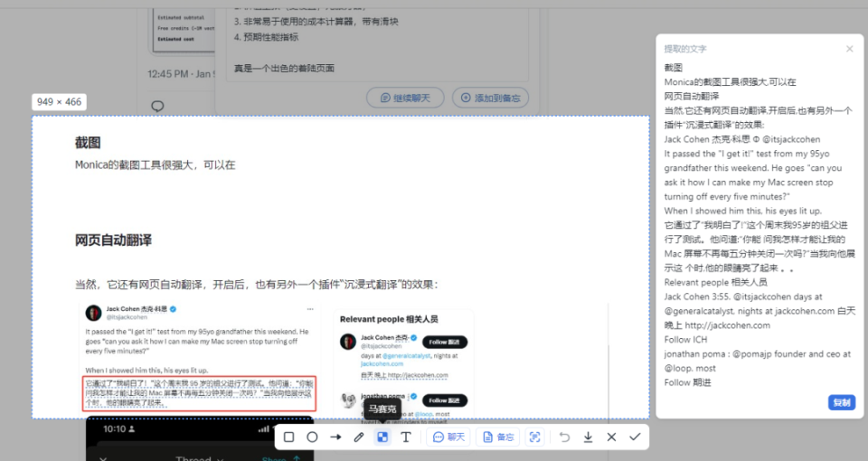Screen dimensions: 868x461
Task: Click the '12:45 PM · Jan' timestamp
Action: click(x=181, y=73)
